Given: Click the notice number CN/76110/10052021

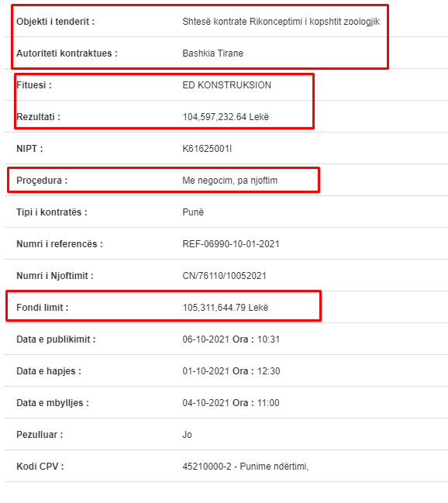Looking at the screenshot, I should click(224, 276).
